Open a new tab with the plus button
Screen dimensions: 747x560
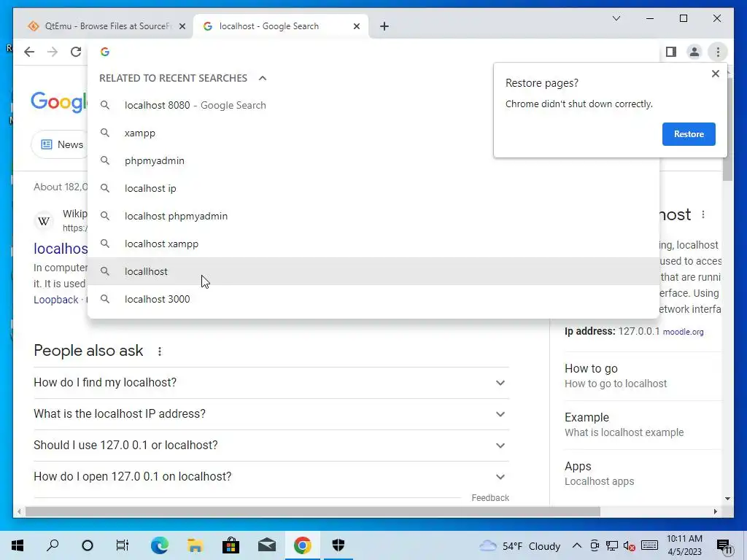tap(384, 26)
